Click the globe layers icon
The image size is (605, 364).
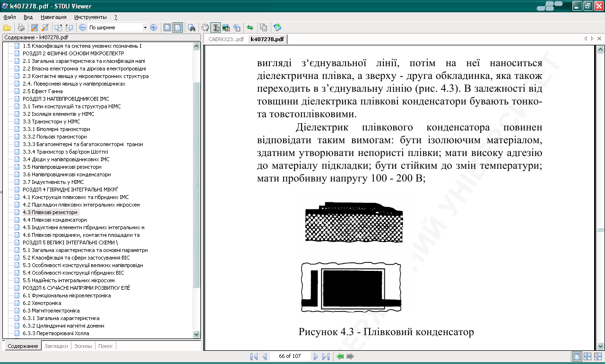(x=277, y=27)
